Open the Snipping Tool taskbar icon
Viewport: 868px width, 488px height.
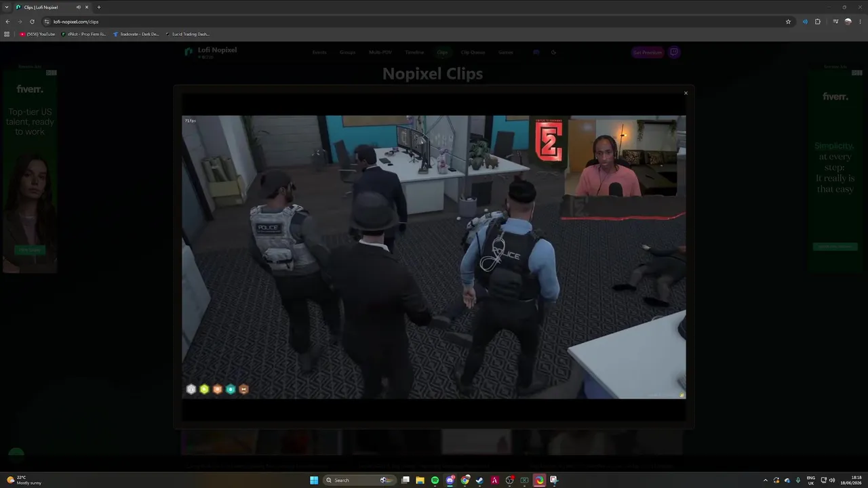click(553, 480)
